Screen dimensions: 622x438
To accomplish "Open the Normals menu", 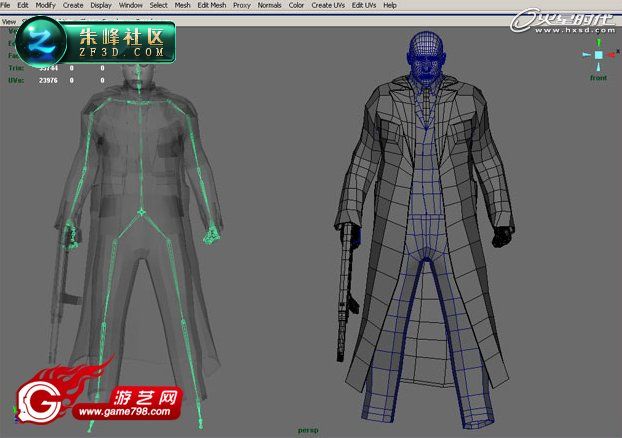I will click(x=269, y=5).
